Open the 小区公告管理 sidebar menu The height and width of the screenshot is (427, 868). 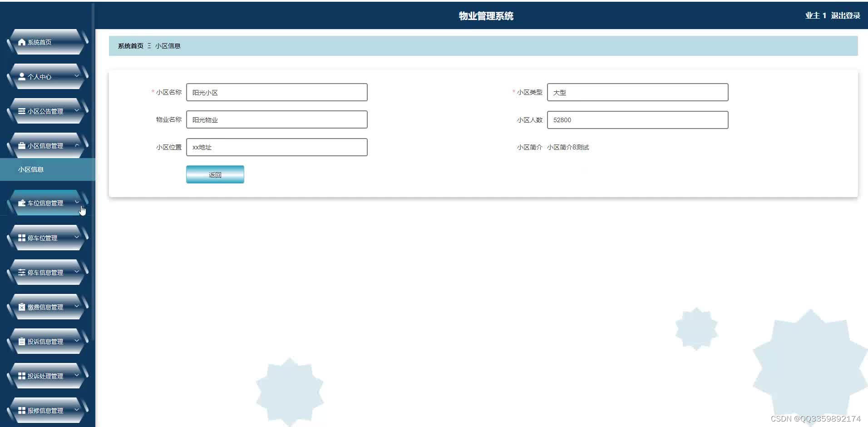(48, 111)
